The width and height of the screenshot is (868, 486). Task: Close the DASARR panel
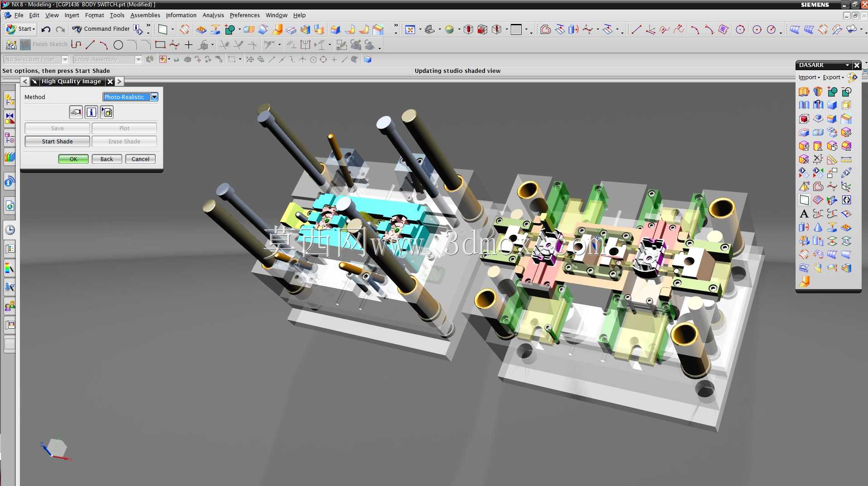[857, 65]
